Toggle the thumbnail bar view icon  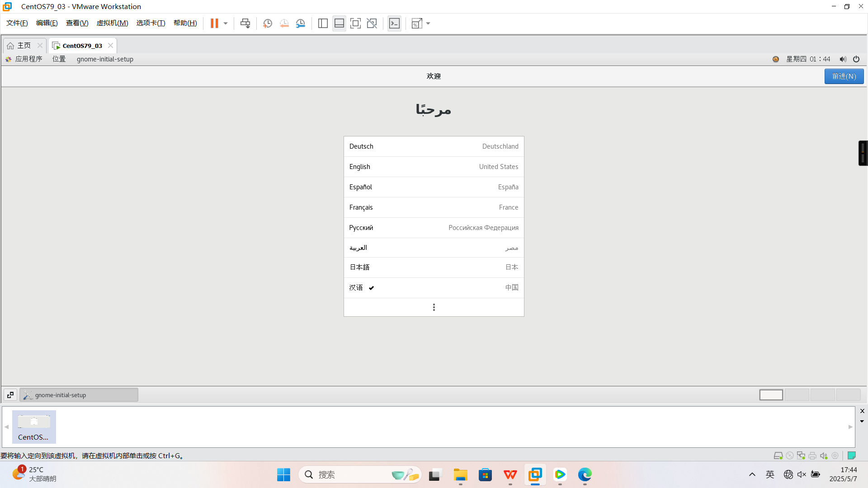[339, 23]
